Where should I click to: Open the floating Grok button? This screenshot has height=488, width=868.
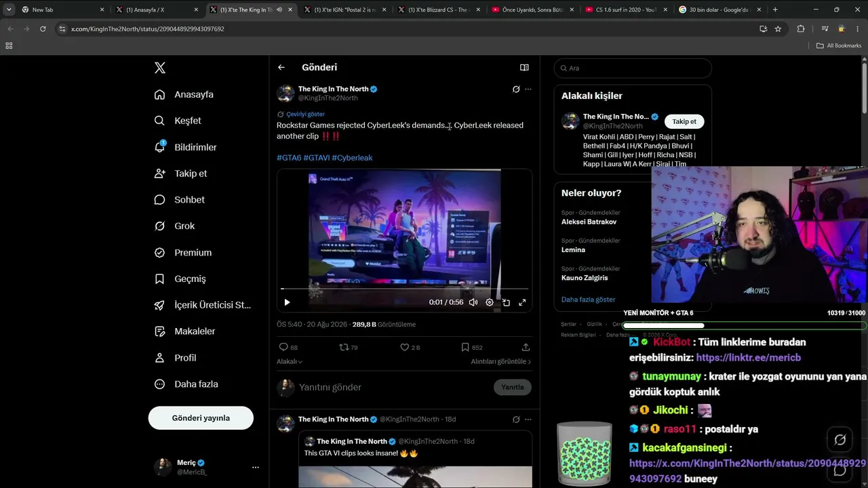pyautogui.click(x=840, y=440)
